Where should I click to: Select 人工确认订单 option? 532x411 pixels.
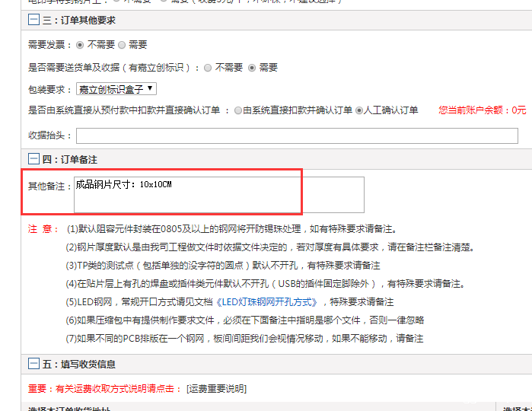(x=359, y=110)
